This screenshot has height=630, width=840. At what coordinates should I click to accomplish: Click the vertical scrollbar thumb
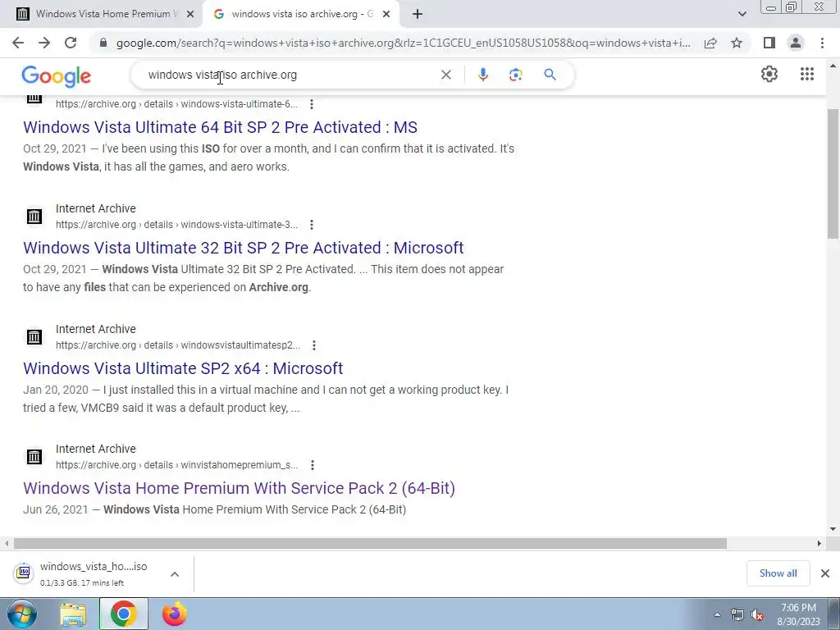[833, 174]
